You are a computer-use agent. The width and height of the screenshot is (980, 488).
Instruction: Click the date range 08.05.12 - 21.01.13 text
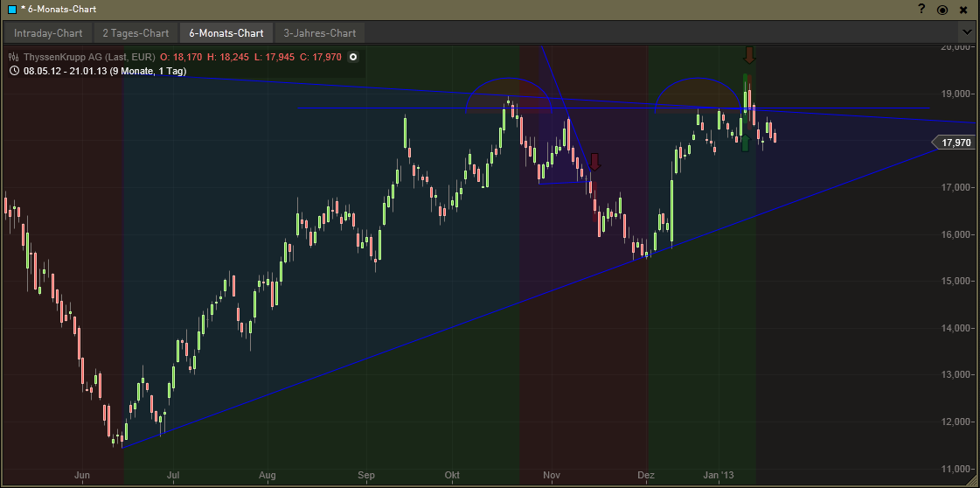104,71
